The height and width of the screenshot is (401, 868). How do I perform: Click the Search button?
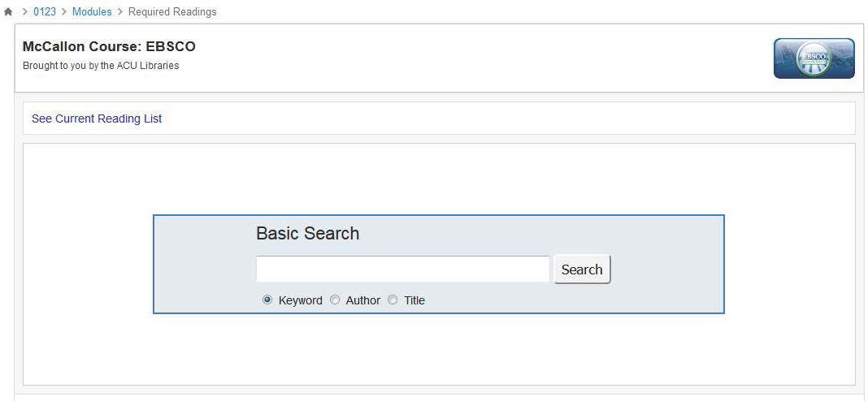[x=582, y=269]
